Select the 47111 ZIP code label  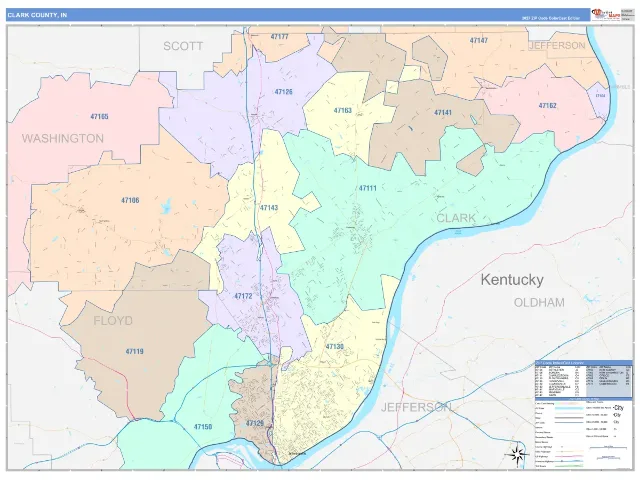point(368,188)
